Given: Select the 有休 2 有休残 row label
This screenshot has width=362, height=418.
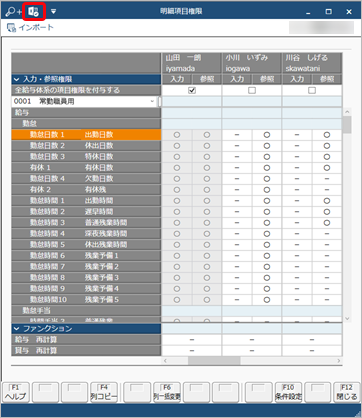Looking at the screenshot, I should (x=86, y=190).
